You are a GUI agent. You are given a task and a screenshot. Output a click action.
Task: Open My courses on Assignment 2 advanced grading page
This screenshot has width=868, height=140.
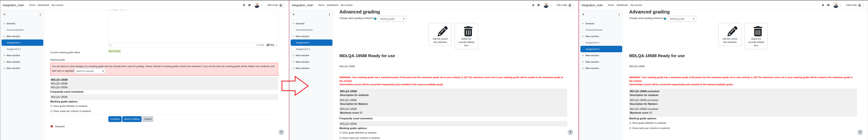tap(636, 5)
